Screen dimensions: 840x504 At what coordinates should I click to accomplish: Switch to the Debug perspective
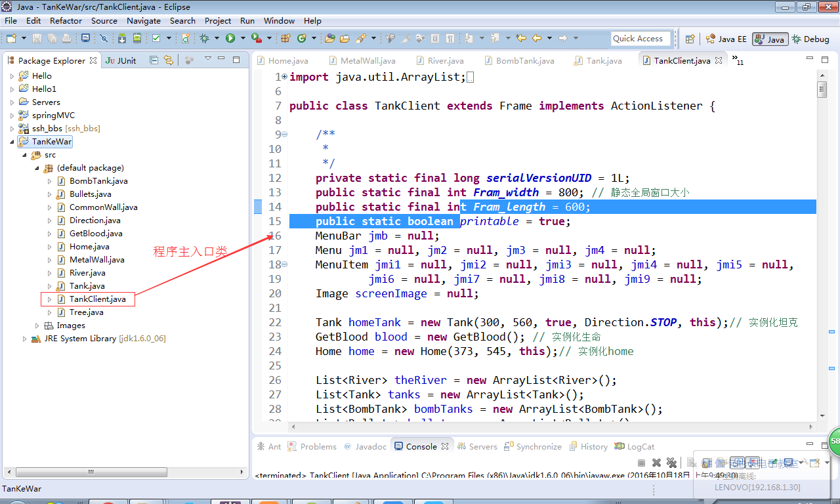(810, 39)
